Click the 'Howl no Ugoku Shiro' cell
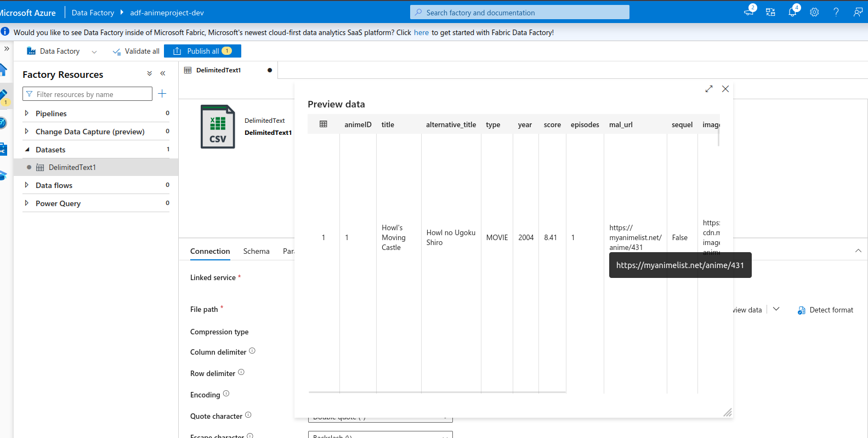868x438 pixels. 451,237
